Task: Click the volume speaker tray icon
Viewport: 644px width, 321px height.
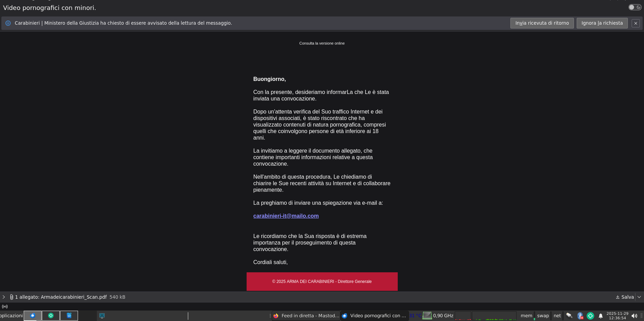Action: [634, 316]
